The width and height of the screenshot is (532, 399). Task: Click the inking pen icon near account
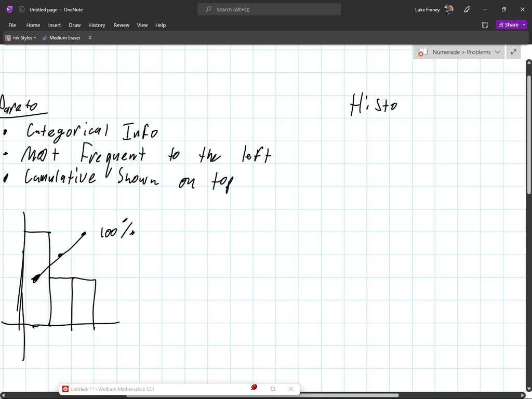467,9
